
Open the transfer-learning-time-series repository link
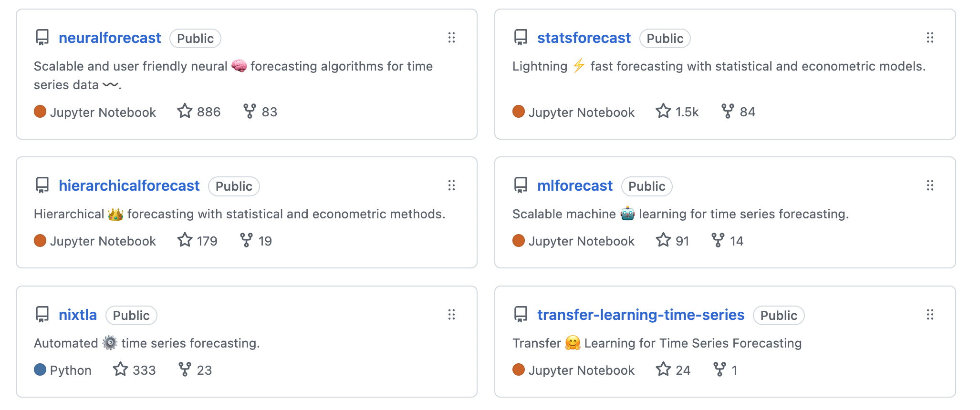click(641, 315)
